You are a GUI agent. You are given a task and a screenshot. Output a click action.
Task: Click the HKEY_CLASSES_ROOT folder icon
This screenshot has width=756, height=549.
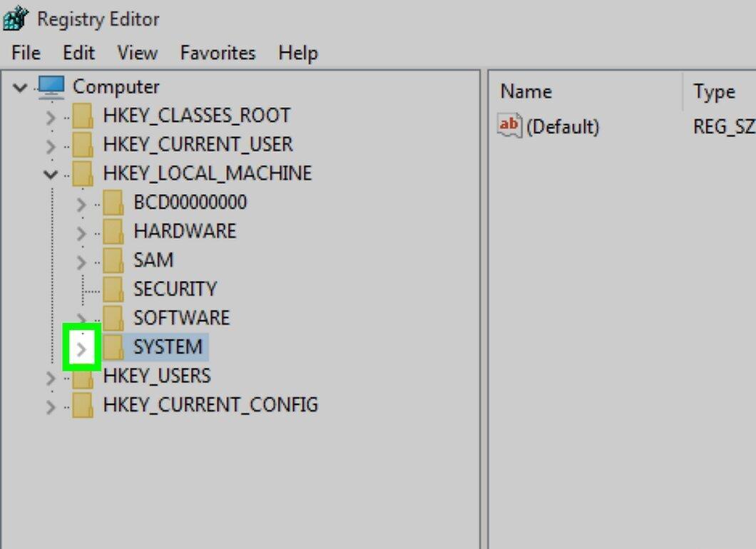coord(83,116)
